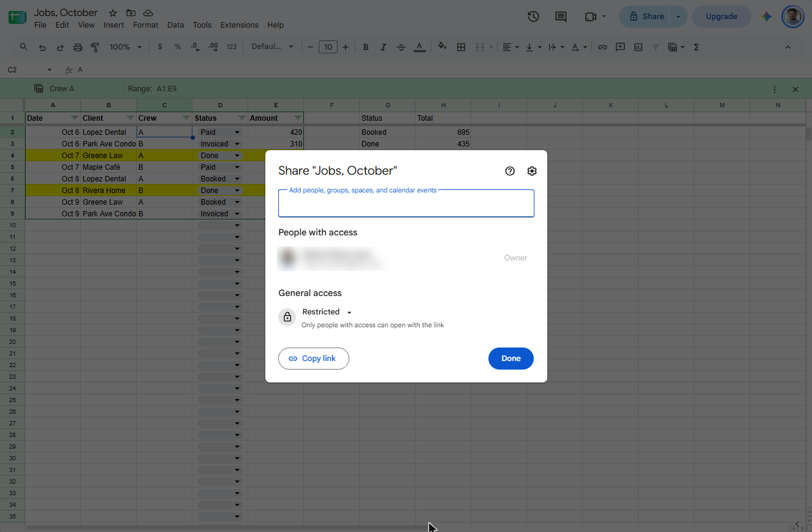Open the Crew A view options menu

click(x=775, y=89)
